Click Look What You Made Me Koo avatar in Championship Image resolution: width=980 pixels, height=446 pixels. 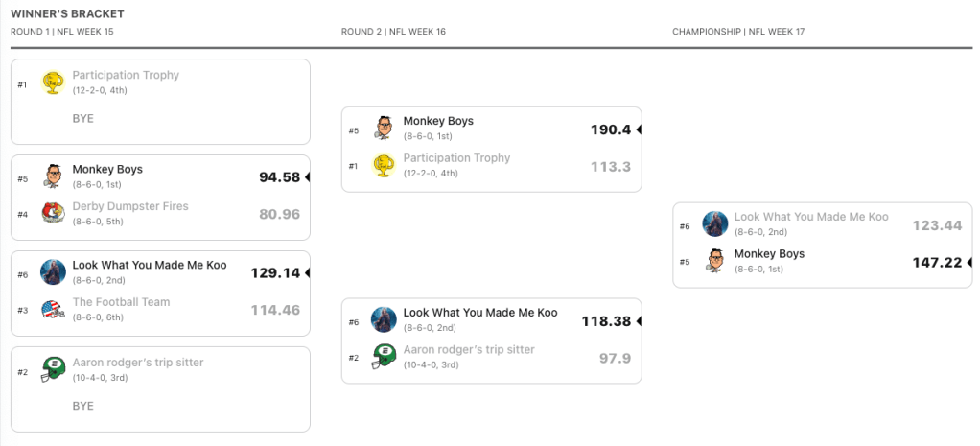[x=715, y=223]
